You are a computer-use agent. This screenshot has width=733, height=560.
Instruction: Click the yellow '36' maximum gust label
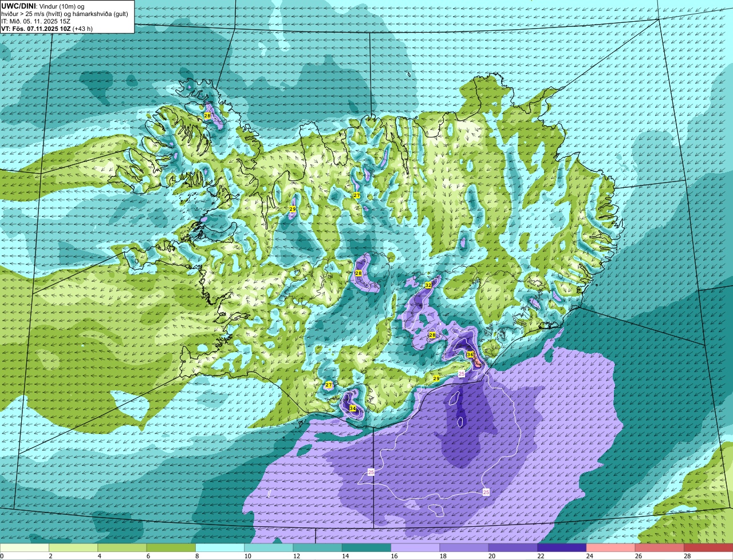tap(470, 354)
